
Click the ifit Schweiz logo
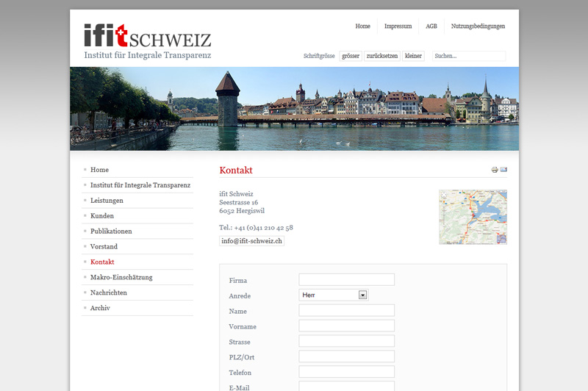[147, 37]
